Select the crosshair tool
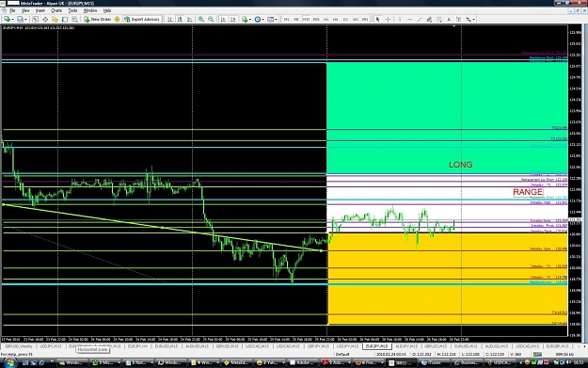Image resolution: width=588 pixels, height=368 pixels. point(388,19)
